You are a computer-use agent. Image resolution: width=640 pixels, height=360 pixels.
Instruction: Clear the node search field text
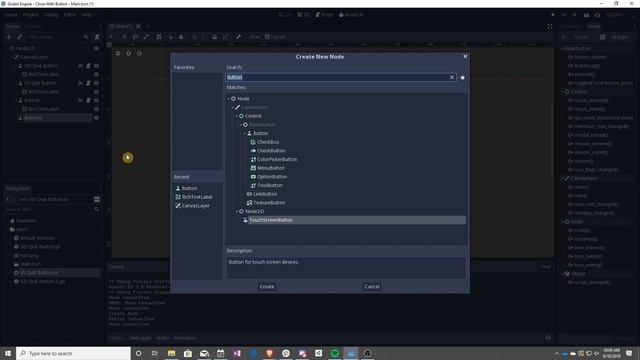pos(452,77)
